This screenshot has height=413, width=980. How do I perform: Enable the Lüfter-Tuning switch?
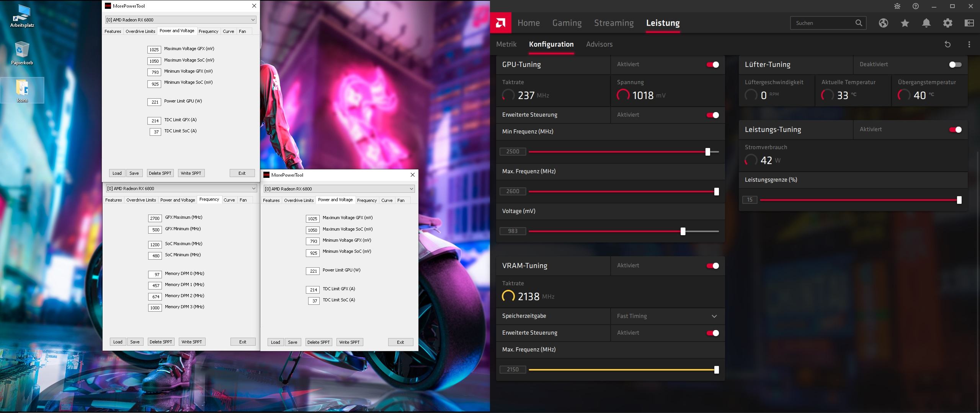(x=955, y=65)
